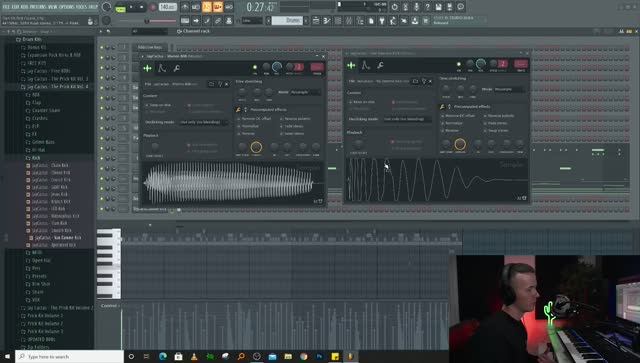This screenshot has width=640, height=363.
Task: Show the Channel rack view icon
Action: [338, 20]
